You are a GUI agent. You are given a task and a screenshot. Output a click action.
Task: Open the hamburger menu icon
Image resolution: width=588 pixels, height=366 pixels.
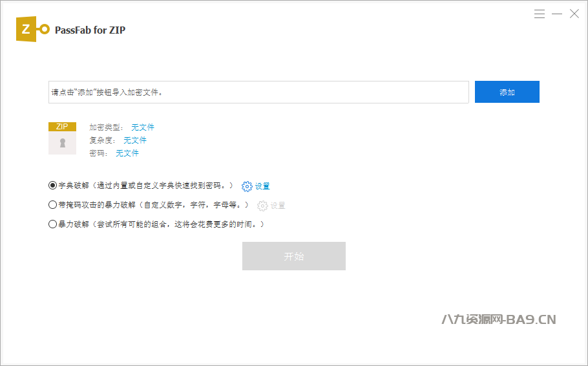coord(540,14)
